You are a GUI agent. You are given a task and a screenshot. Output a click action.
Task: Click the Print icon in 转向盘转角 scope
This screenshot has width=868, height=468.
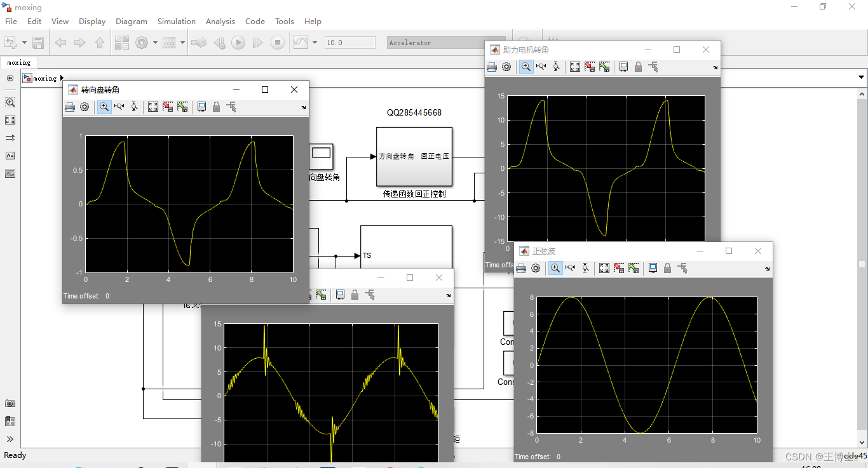tap(70, 107)
